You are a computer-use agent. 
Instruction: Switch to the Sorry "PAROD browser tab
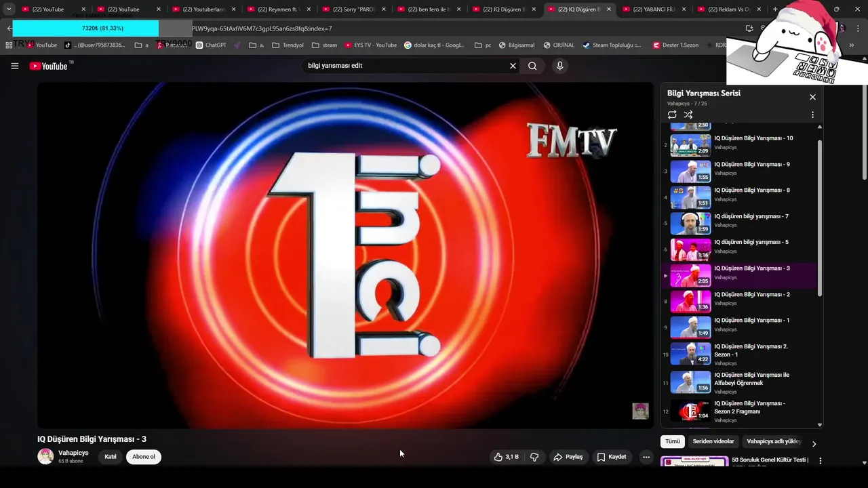[353, 9]
